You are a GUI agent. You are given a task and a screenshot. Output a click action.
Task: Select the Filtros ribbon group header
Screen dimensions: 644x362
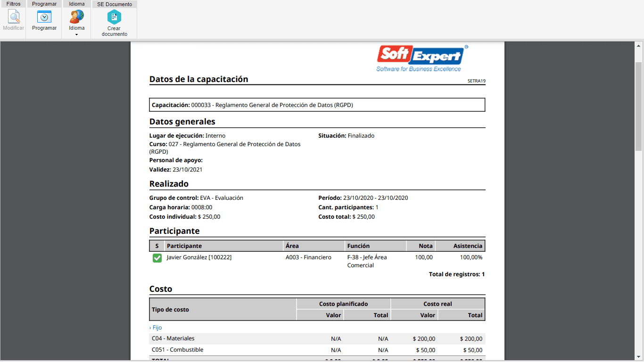pos(13,4)
